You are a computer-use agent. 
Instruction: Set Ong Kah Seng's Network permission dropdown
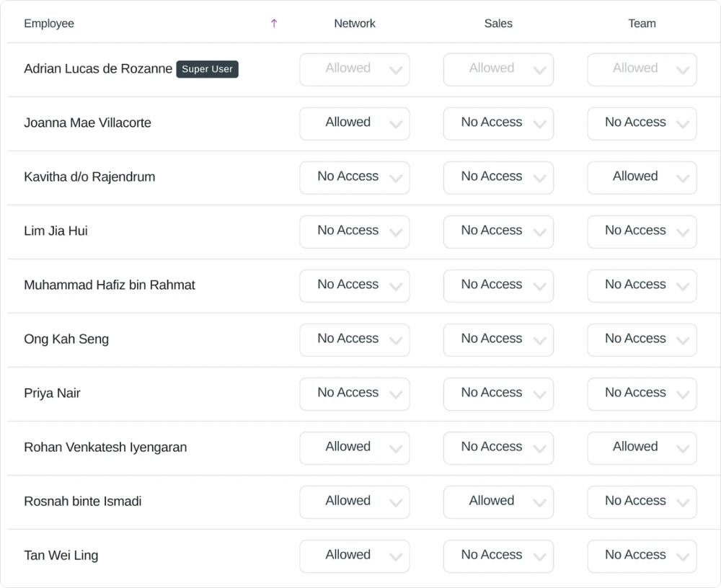pos(355,340)
